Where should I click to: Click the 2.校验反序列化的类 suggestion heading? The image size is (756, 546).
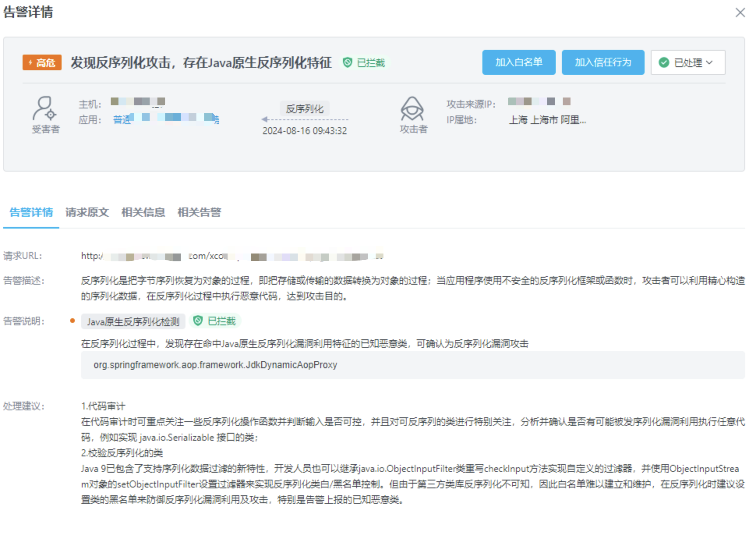pos(122,453)
